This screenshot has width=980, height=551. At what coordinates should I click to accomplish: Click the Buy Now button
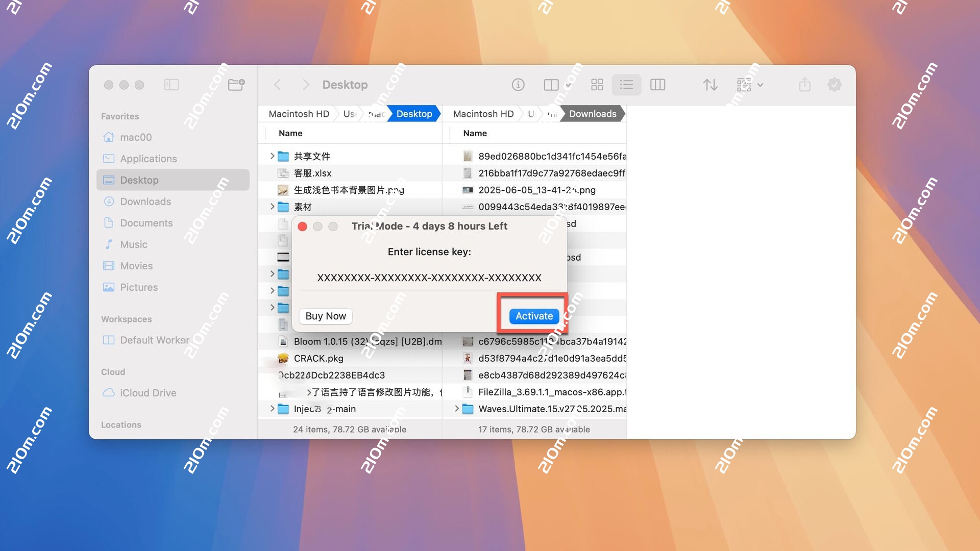click(325, 316)
